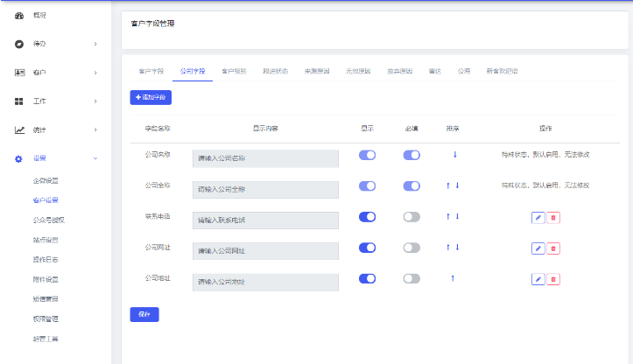This screenshot has width=633, height=364.
Task: Open the 来源原因 tab
Action: (317, 71)
